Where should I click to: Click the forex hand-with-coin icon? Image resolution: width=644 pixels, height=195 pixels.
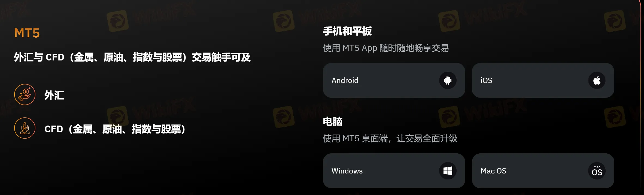pyautogui.click(x=25, y=95)
